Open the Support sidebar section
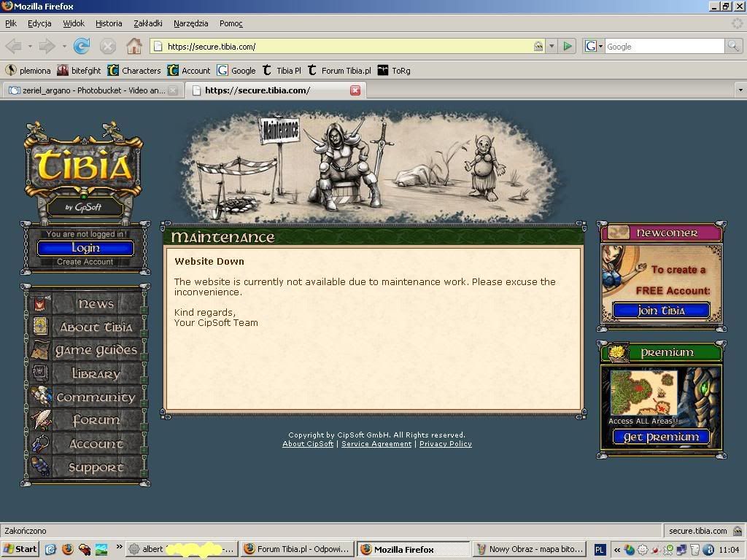Image resolution: width=747 pixels, height=560 pixels. [88, 467]
